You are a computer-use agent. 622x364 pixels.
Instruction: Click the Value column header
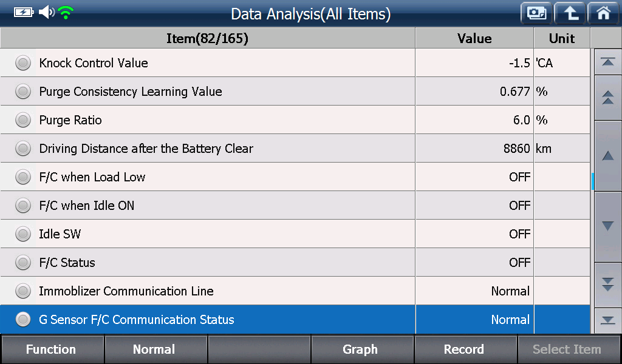pyautogui.click(x=474, y=38)
